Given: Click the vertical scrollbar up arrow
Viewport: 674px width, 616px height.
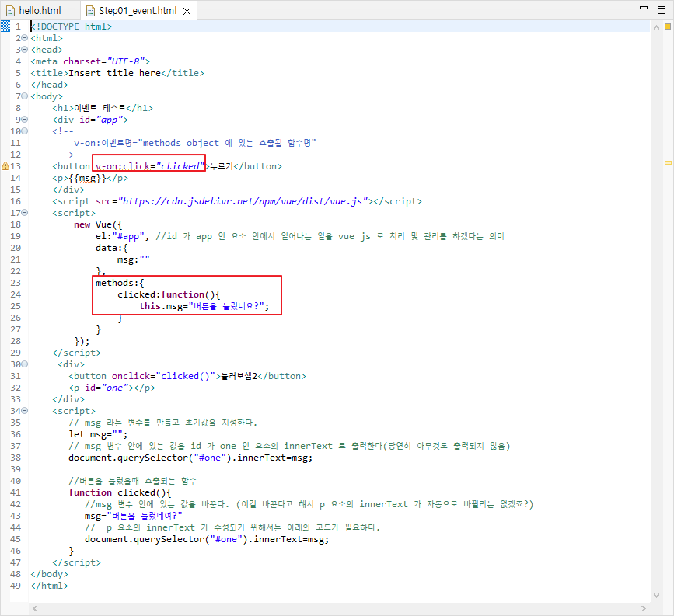Looking at the screenshot, I should coord(656,27).
